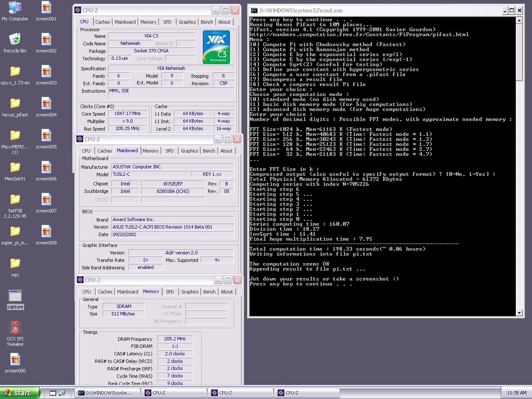Viewport: 532px width, 399px height.
Task: Open Bench tab in top CPU-Z window
Action: (x=207, y=22)
